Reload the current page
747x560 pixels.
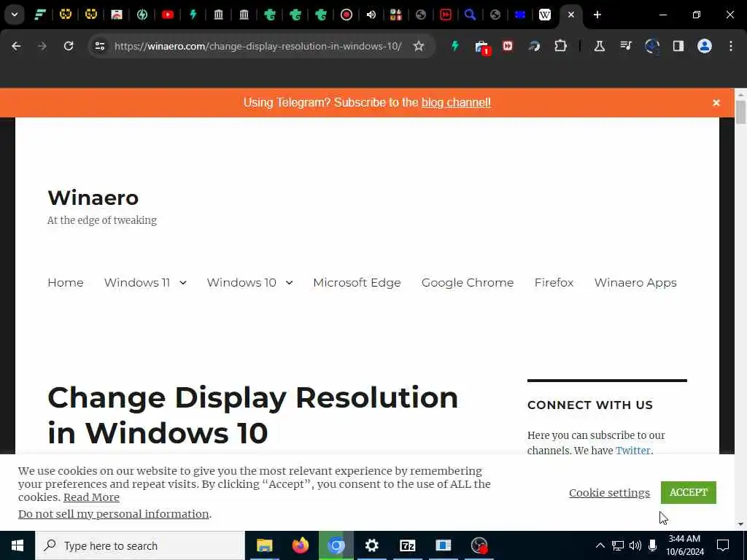point(69,46)
